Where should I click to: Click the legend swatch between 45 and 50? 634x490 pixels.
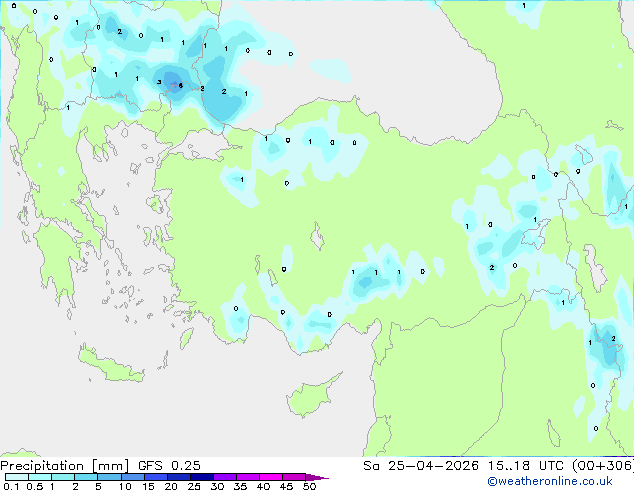pos(294,477)
